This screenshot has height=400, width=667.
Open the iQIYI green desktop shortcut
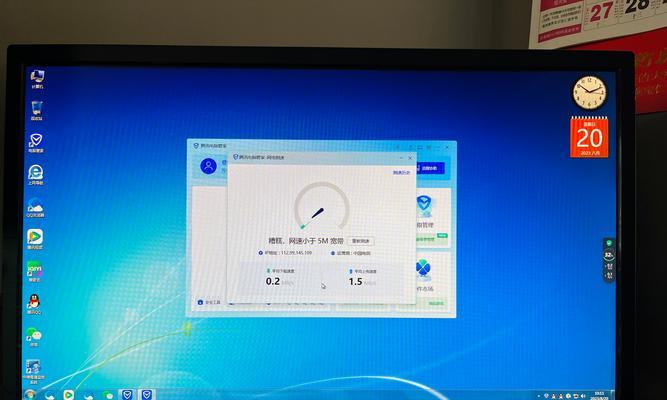click(x=34, y=271)
